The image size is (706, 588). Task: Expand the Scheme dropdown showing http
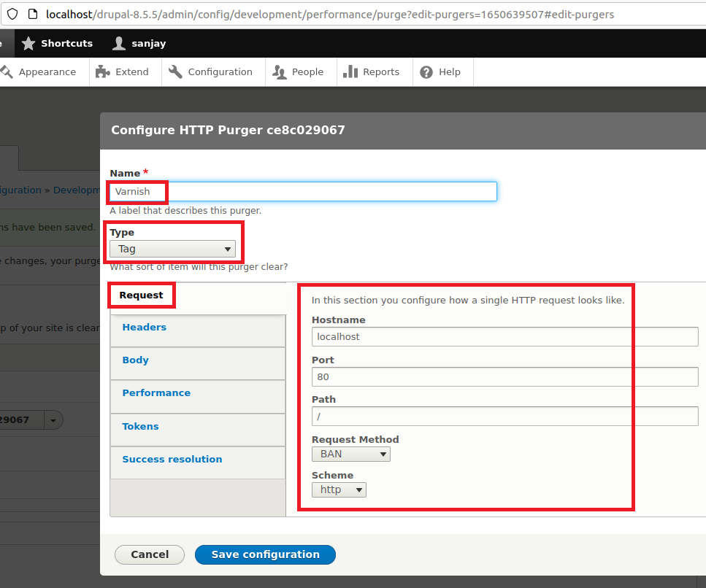tap(339, 490)
